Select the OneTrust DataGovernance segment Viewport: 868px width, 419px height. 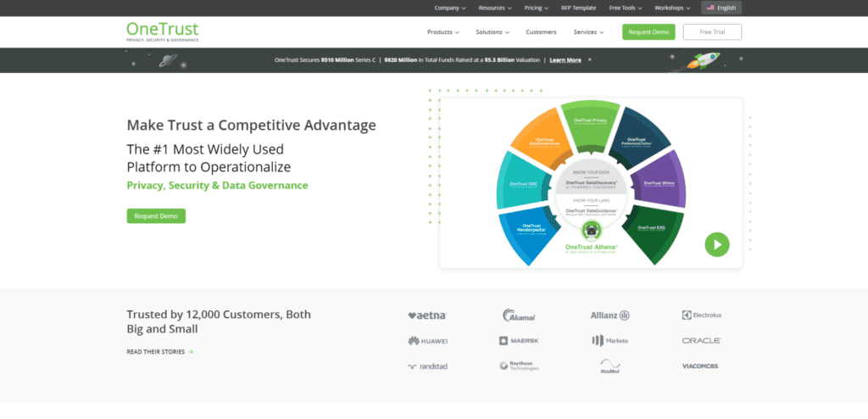pos(540,138)
